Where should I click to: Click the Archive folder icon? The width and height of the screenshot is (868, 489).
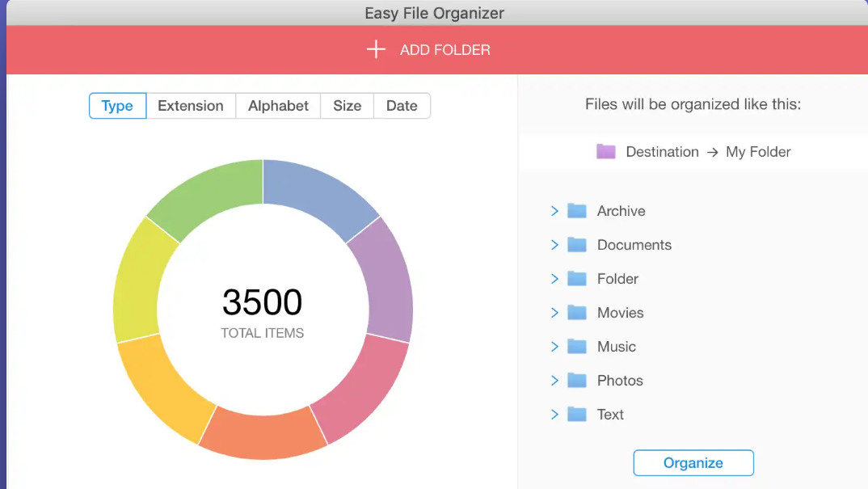pyautogui.click(x=577, y=211)
